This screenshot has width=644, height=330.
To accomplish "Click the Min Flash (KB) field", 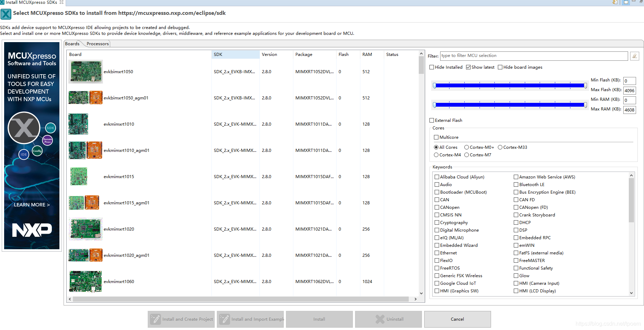I will tap(629, 81).
